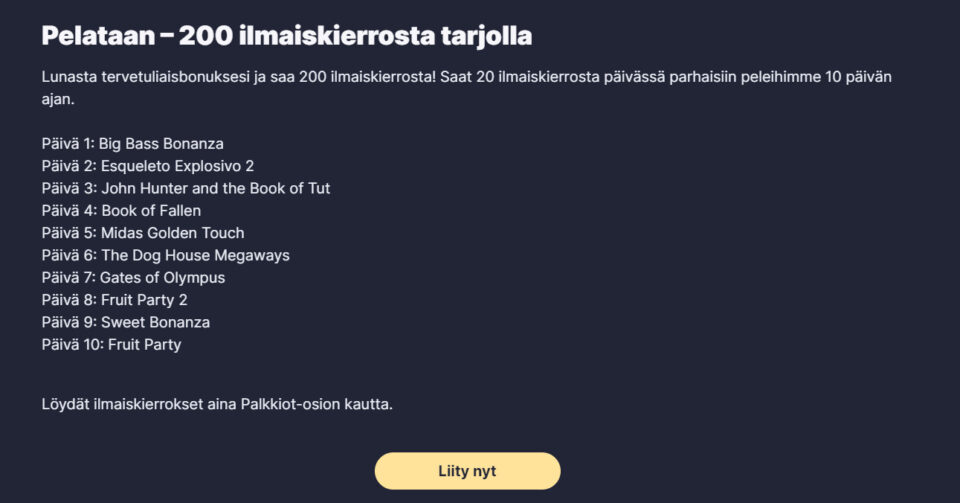Click the "Päivä 10: Fruit Party" entry

(x=111, y=345)
